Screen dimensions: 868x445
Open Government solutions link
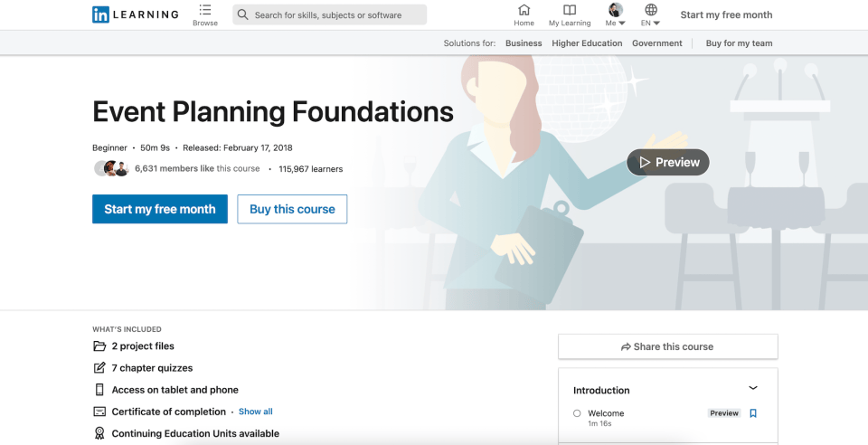(657, 43)
